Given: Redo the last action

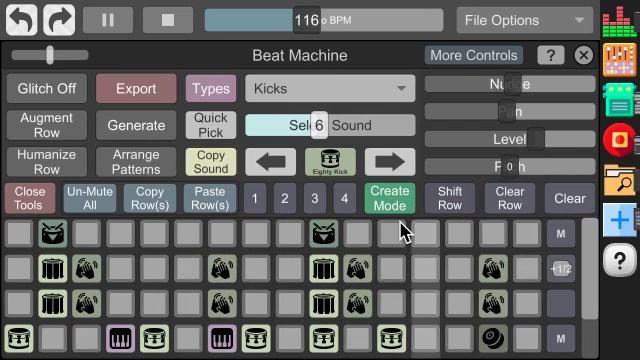Looking at the screenshot, I should [x=59, y=20].
